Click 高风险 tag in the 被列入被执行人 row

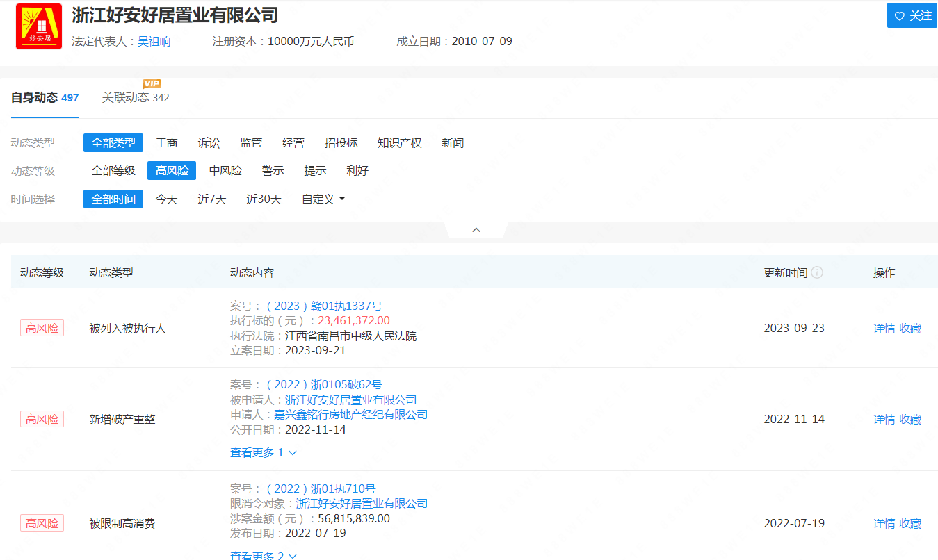[x=42, y=328]
